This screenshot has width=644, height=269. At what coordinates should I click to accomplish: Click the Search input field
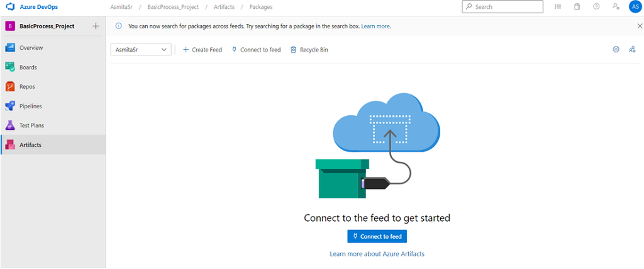502,6
